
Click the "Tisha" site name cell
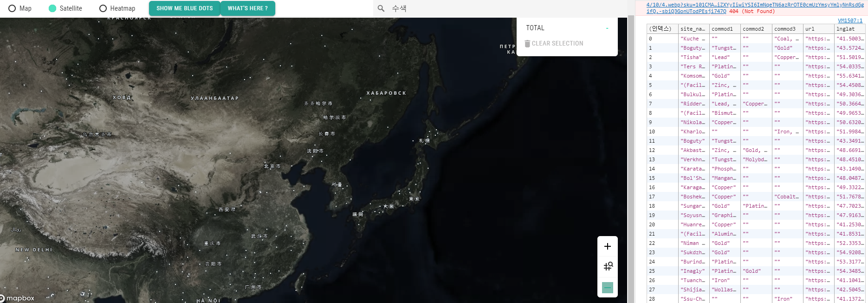coord(693,57)
